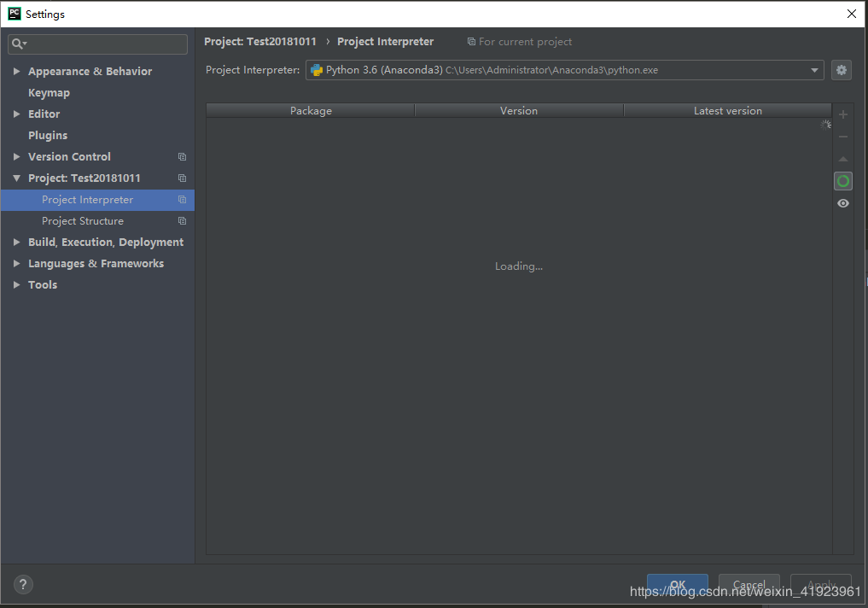Open the Plugins settings page
868x608 pixels.
[48, 136]
